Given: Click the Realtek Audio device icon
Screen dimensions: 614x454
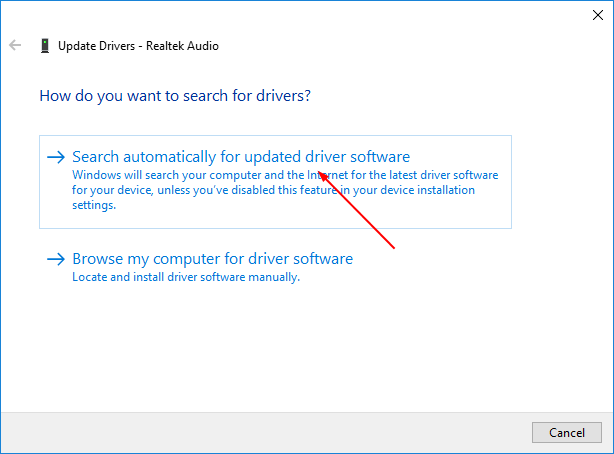Looking at the screenshot, I should coord(45,46).
